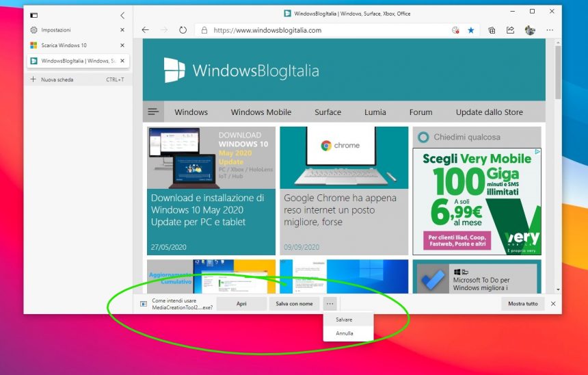Click the address bar URL field

tap(267, 30)
